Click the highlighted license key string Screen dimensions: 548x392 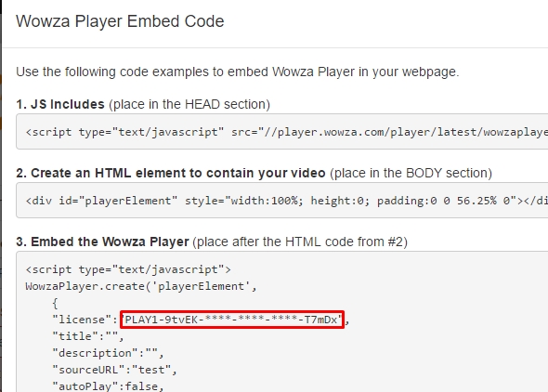[232, 320]
